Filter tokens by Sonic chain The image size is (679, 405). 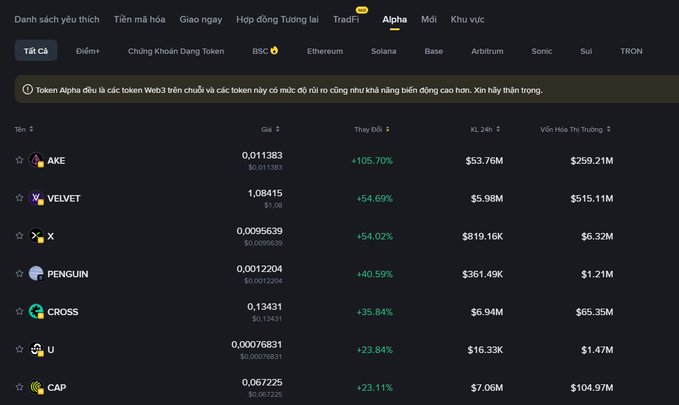pyautogui.click(x=542, y=51)
